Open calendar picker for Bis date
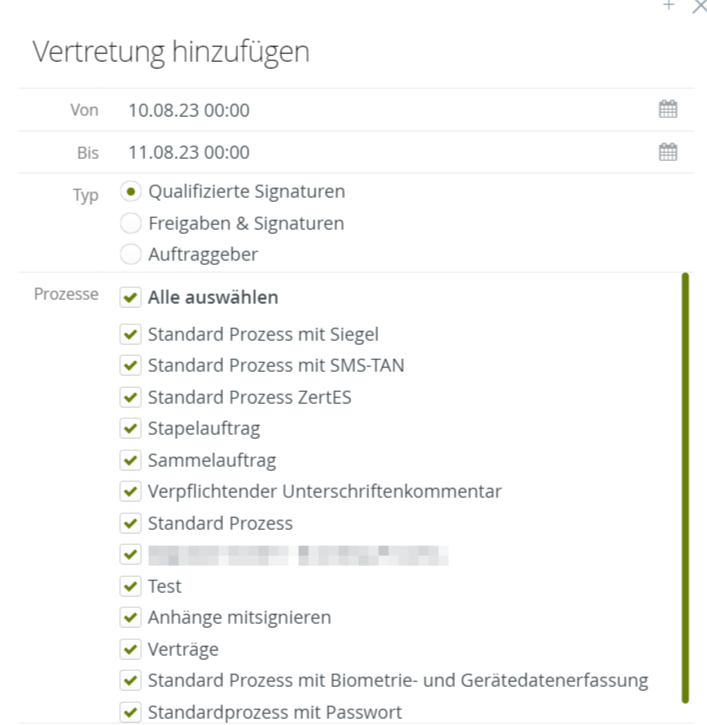Viewport: 707px width, 725px height. (x=668, y=152)
